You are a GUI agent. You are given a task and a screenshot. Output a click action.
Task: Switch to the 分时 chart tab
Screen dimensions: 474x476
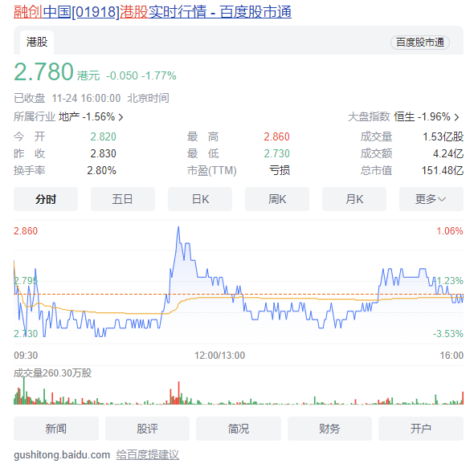[x=46, y=199]
